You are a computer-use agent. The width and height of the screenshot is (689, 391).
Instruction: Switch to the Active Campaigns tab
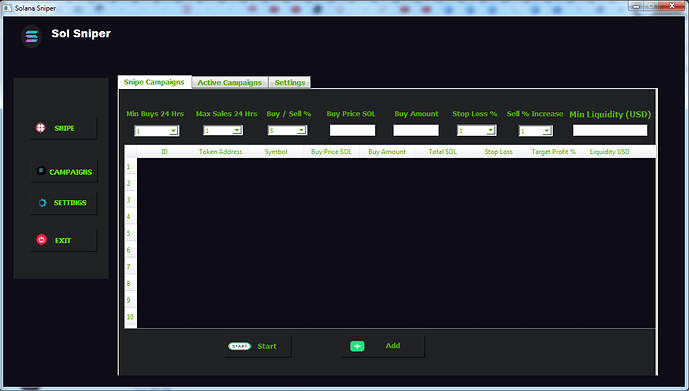pyautogui.click(x=230, y=83)
